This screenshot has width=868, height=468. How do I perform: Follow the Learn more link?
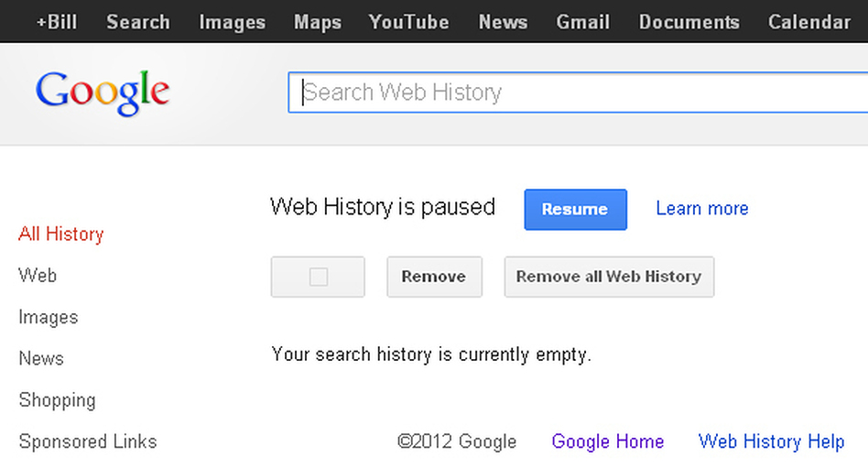pos(702,208)
